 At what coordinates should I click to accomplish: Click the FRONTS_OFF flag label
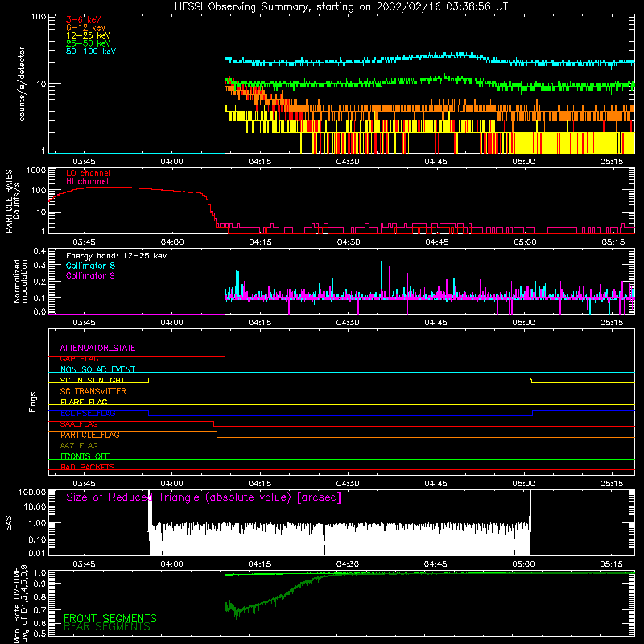click(85, 456)
